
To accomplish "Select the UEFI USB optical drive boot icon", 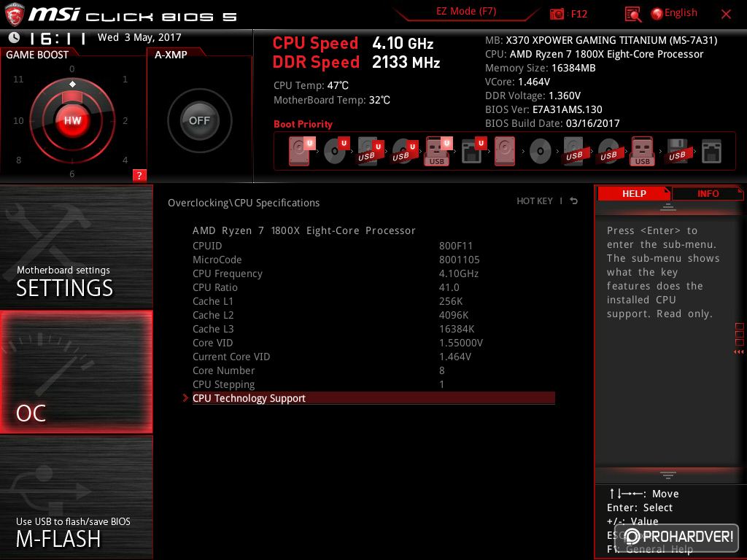I will (404, 151).
